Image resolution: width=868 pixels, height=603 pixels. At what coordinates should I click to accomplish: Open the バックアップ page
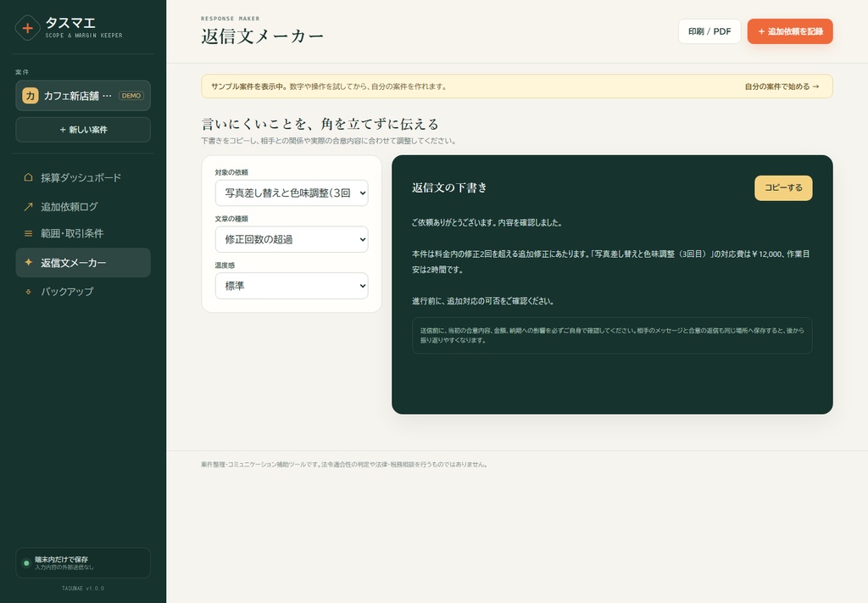(x=83, y=291)
